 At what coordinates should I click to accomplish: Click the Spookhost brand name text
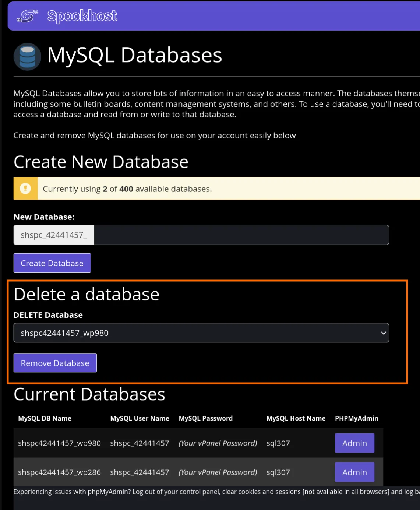(x=82, y=16)
